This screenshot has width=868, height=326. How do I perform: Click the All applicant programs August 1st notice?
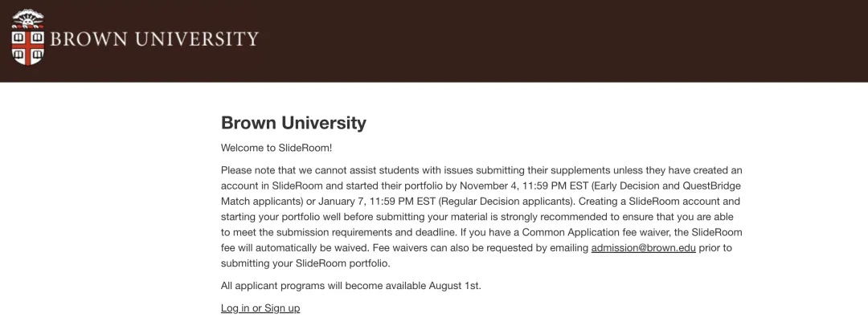(351, 286)
